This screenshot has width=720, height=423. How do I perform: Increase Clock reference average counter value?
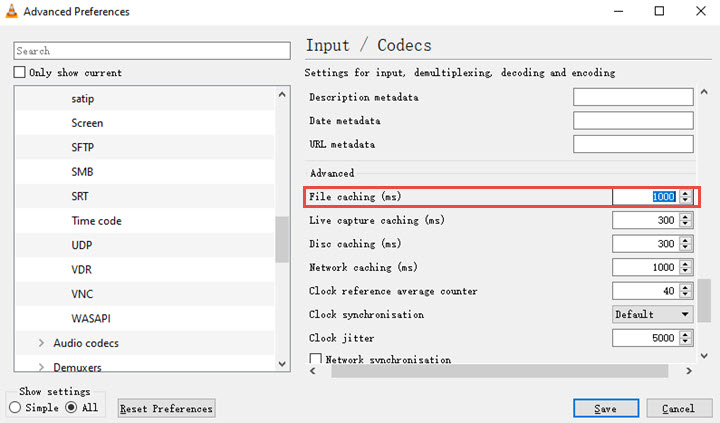685,288
